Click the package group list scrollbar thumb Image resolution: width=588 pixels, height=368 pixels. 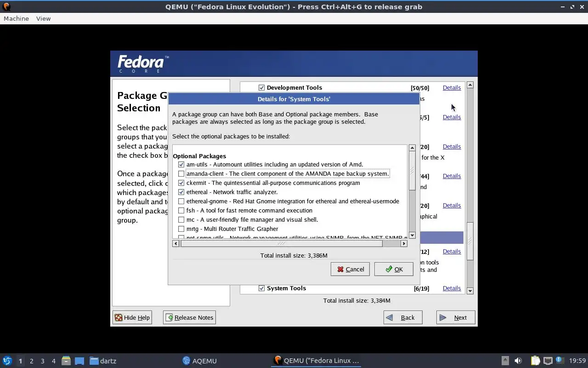point(470,241)
